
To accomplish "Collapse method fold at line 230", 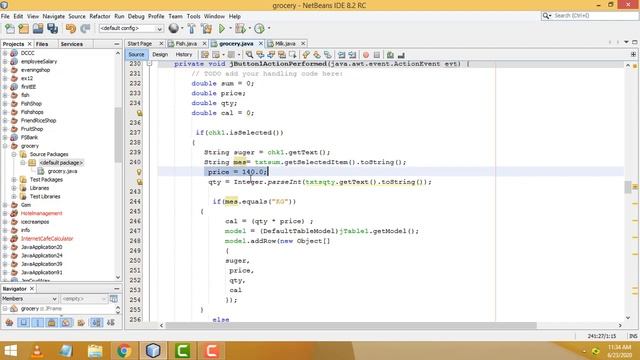I will tap(149, 64).
